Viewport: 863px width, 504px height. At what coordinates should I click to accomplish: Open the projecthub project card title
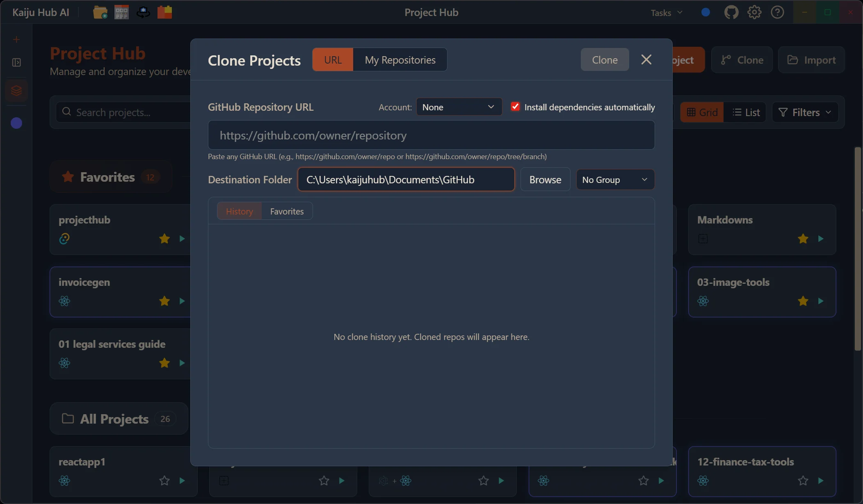point(84,220)
